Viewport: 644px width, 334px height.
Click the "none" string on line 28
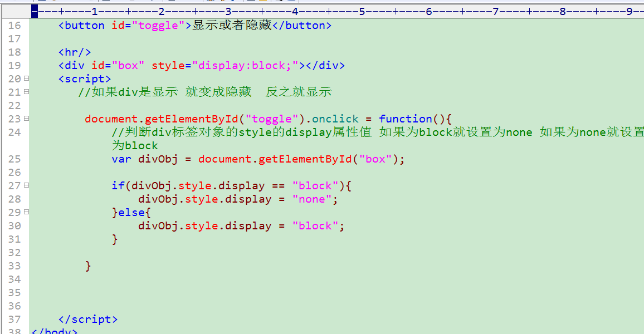coord(312,199)
